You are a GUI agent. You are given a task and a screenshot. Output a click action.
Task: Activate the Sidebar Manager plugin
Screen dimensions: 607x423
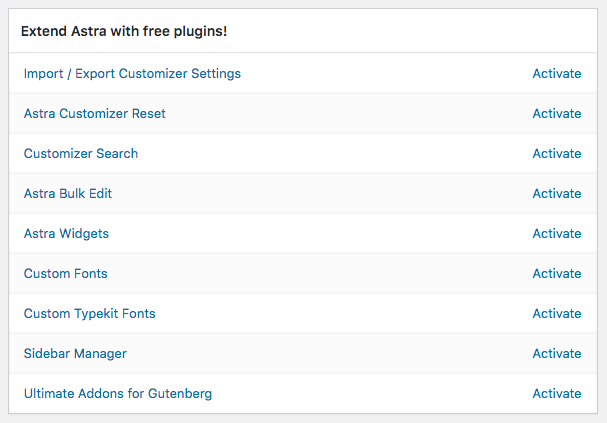click(x=556, y=354)
